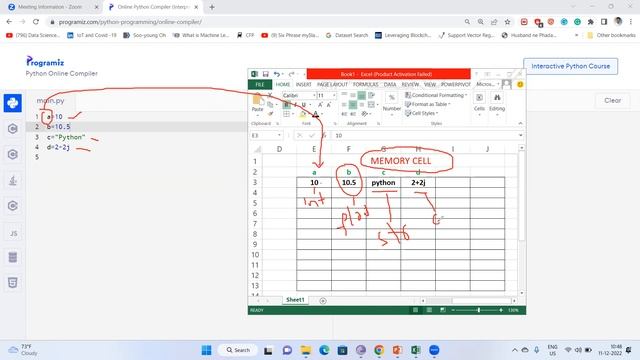The width and height of the screenshot is (640, 360).
Task: Select the Python language icon in Programiz sidebar
Action: [13, 103]
